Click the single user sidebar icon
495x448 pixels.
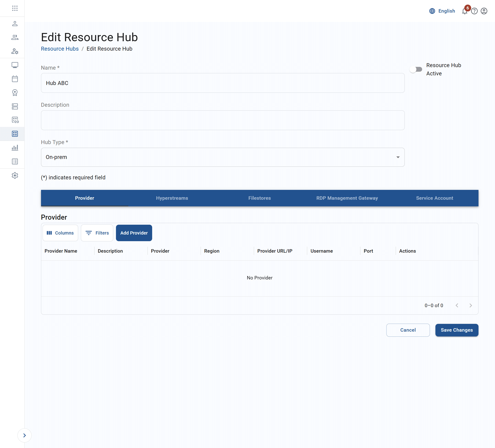15,24
